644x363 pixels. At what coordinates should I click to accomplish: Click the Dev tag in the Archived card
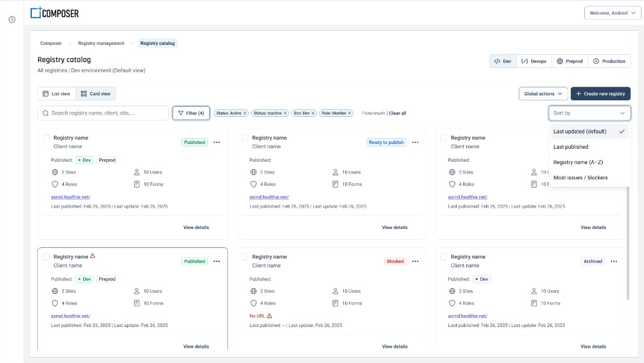click(482, 279)
